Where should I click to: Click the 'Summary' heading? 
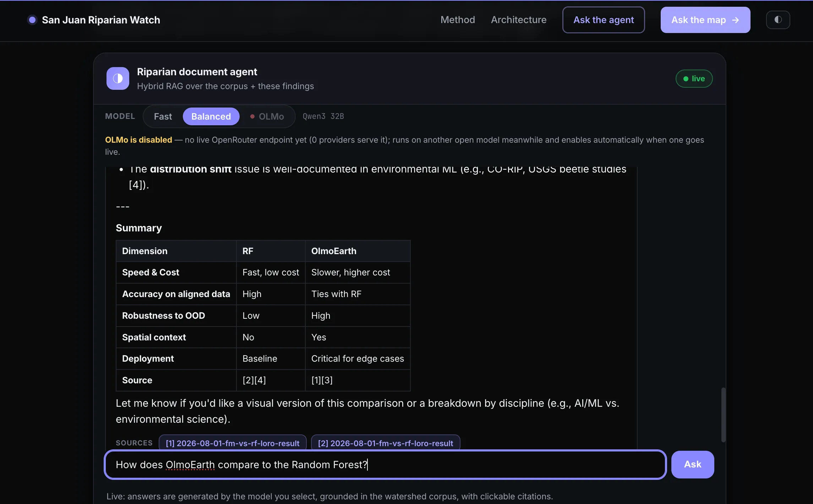(139, 228)
